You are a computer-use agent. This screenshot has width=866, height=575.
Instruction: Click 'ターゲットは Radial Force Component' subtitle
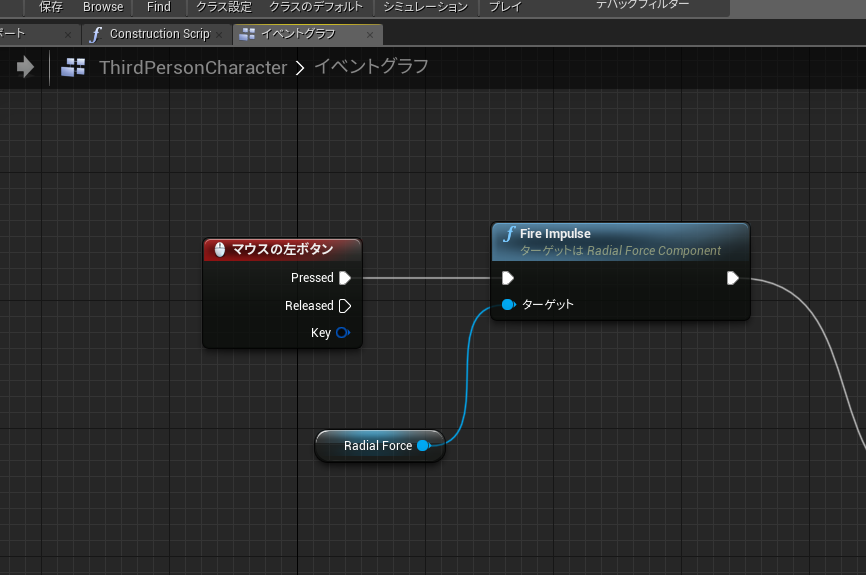pos(620,251)
